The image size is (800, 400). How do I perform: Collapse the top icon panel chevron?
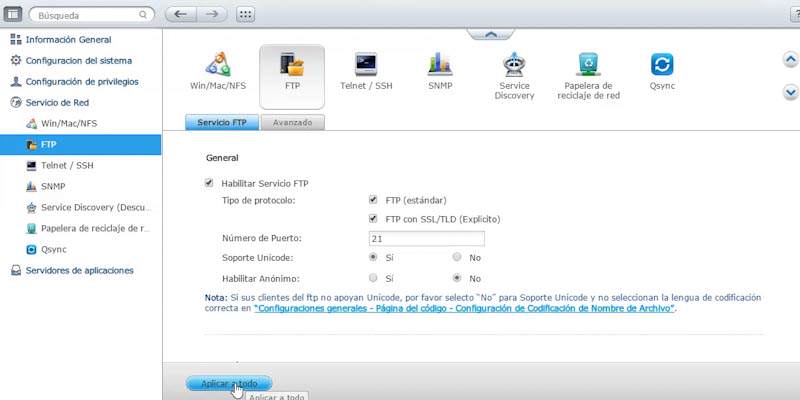pos(490,34)
